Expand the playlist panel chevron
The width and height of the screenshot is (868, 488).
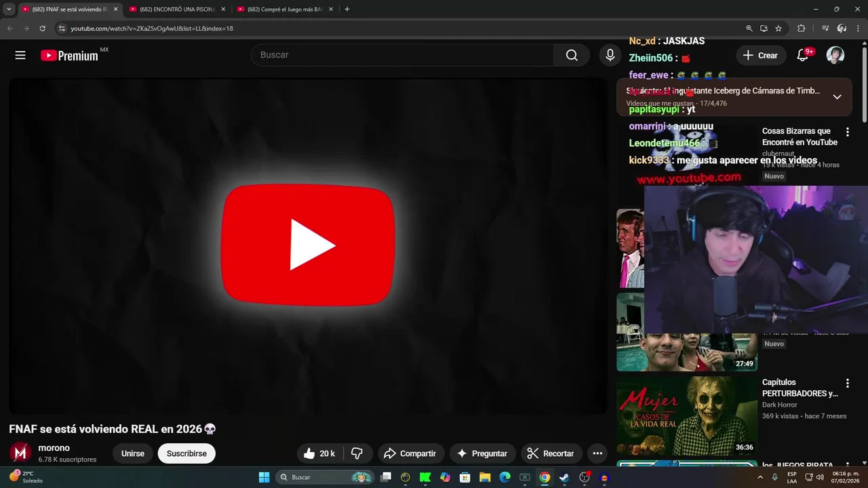pos(837,97)
